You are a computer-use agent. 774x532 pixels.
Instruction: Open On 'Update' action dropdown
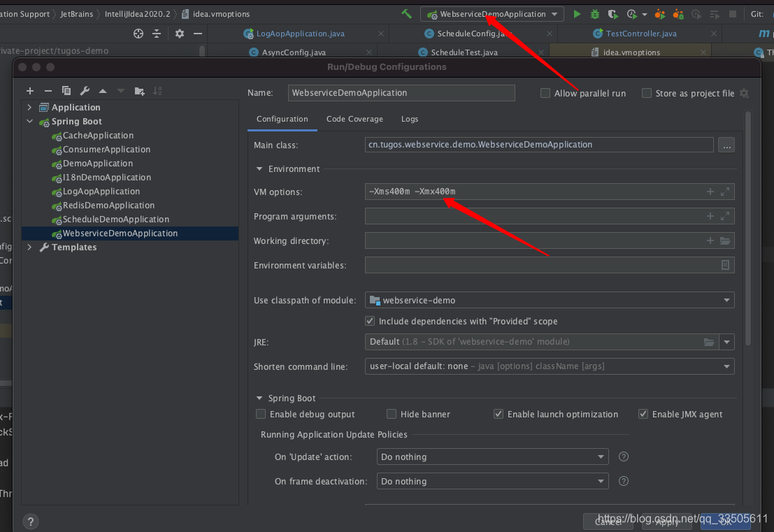[x=492, y=456]
